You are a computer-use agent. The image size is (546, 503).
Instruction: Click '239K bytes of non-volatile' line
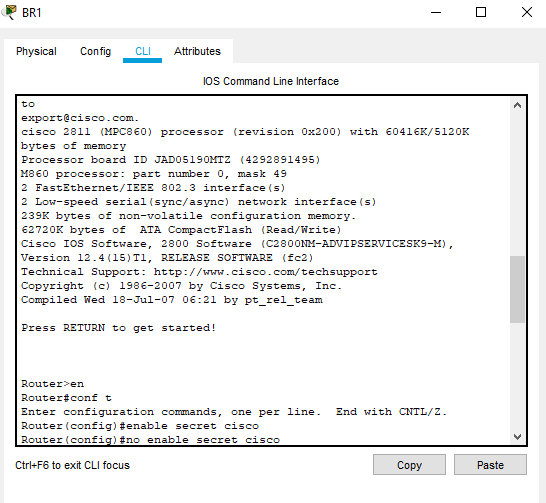(x=188, y=216)
